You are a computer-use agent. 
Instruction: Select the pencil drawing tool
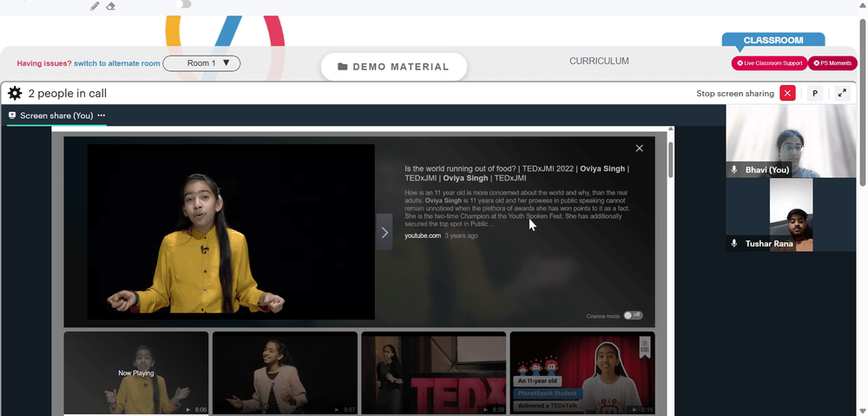click(95, 6)
